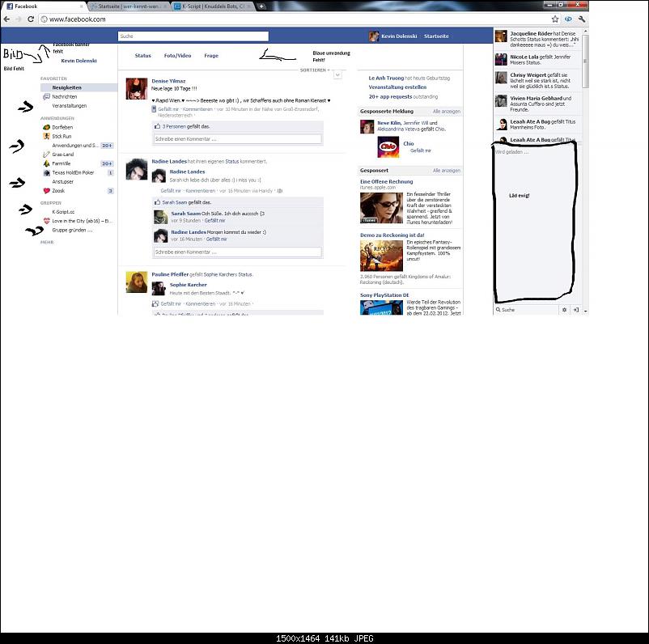This screenshot has width=649, height=644.
Task: Expand the Mehr section in sidebar
Action: 47,242
